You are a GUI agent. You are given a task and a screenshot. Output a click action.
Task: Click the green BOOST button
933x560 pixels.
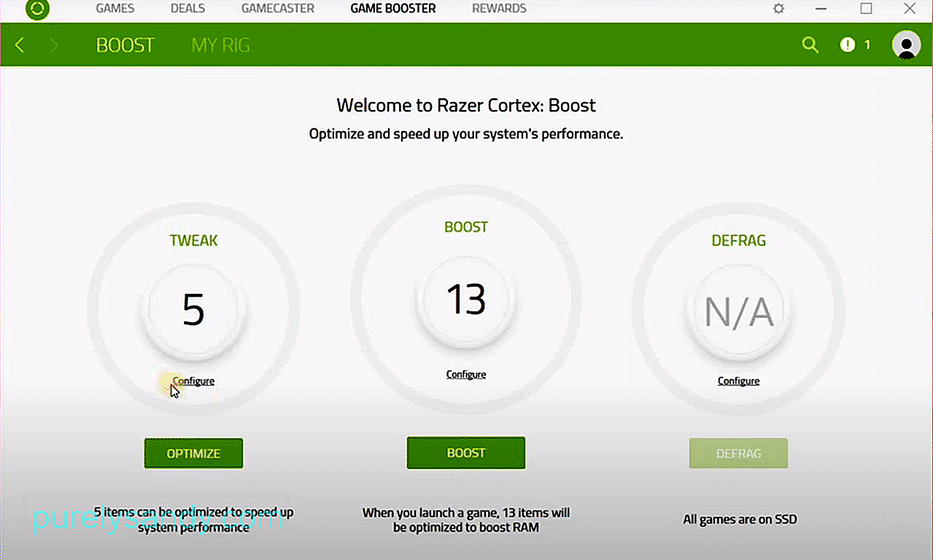click(x=466, y=453)
